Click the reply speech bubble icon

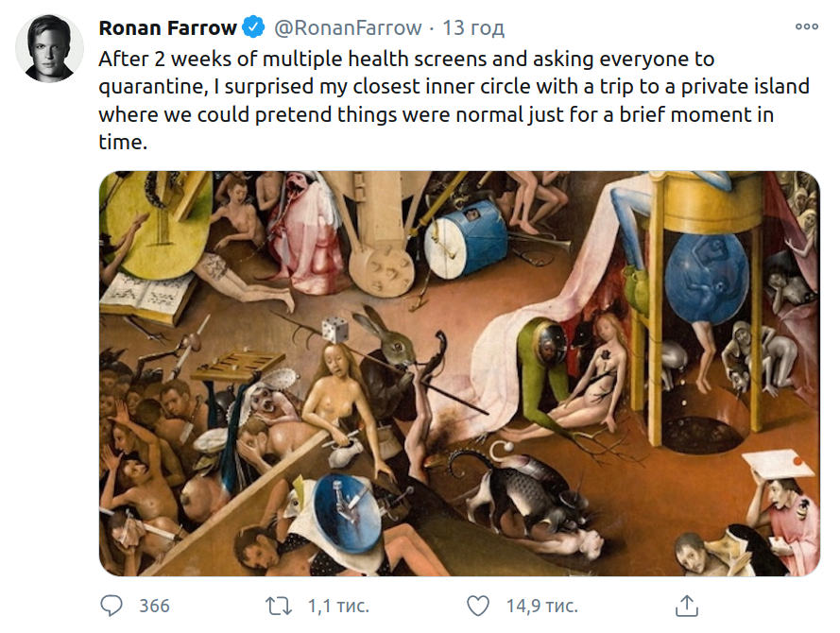pyautogui.click(x=111, y=605)
